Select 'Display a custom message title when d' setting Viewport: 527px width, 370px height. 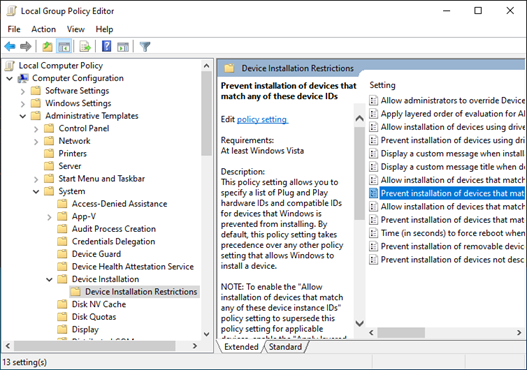tap(447, 167)
